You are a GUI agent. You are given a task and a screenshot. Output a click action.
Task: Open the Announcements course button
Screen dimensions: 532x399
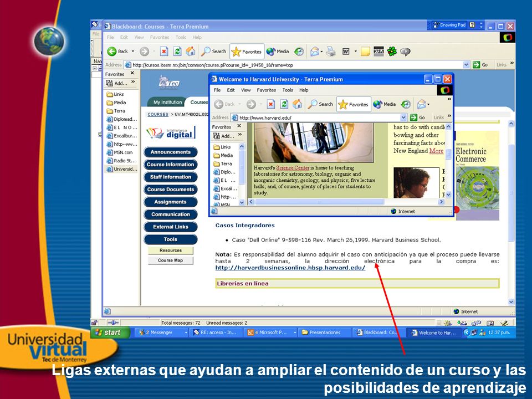click(171, 152)
